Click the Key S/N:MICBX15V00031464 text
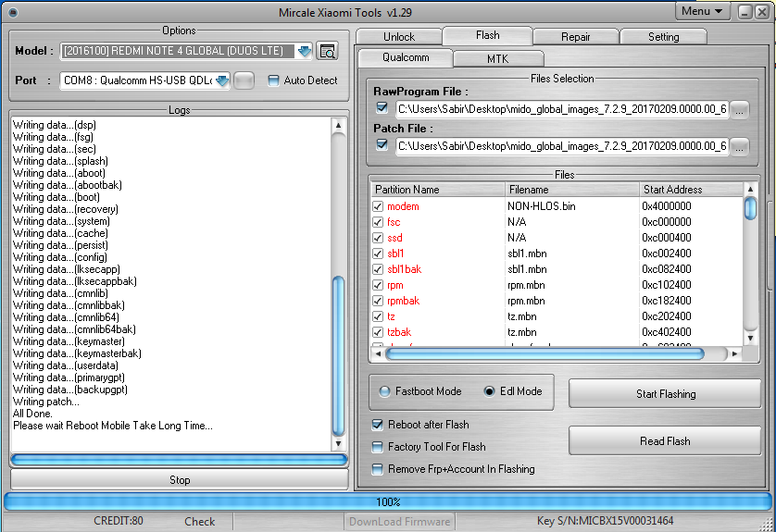 pyautogui.click(x=605, y=521)
